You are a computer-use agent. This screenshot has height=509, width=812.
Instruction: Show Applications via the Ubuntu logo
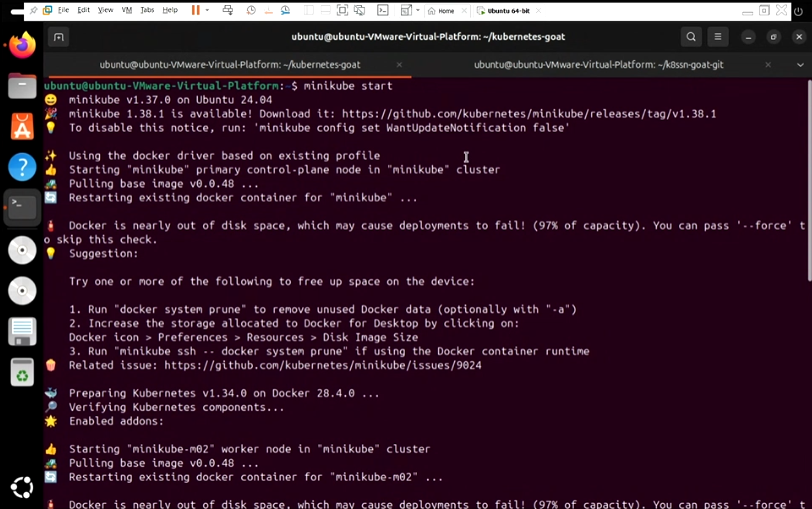[x=22, y=487]
